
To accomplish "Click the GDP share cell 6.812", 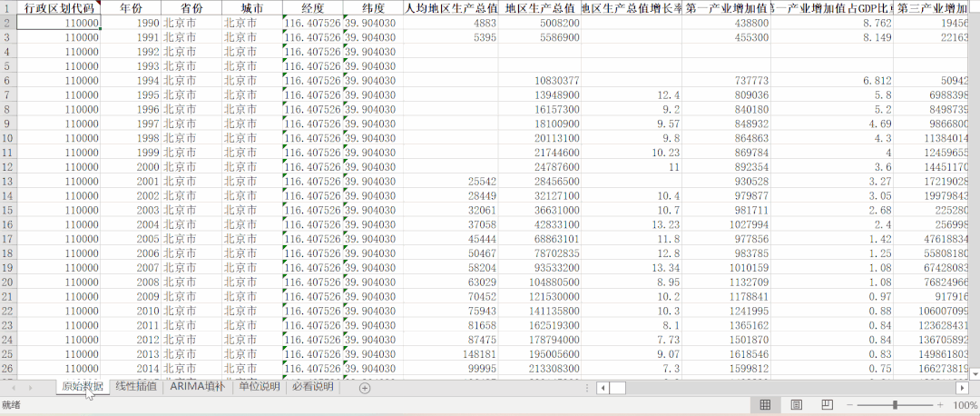I will 832,81.
